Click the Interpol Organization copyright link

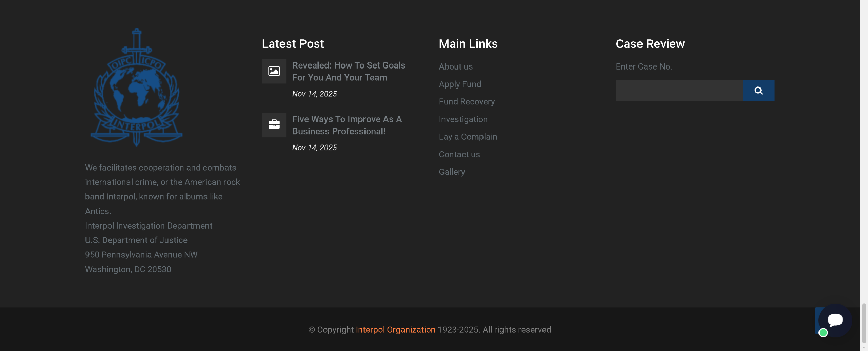pyautogui.click(x=395, y=330)
